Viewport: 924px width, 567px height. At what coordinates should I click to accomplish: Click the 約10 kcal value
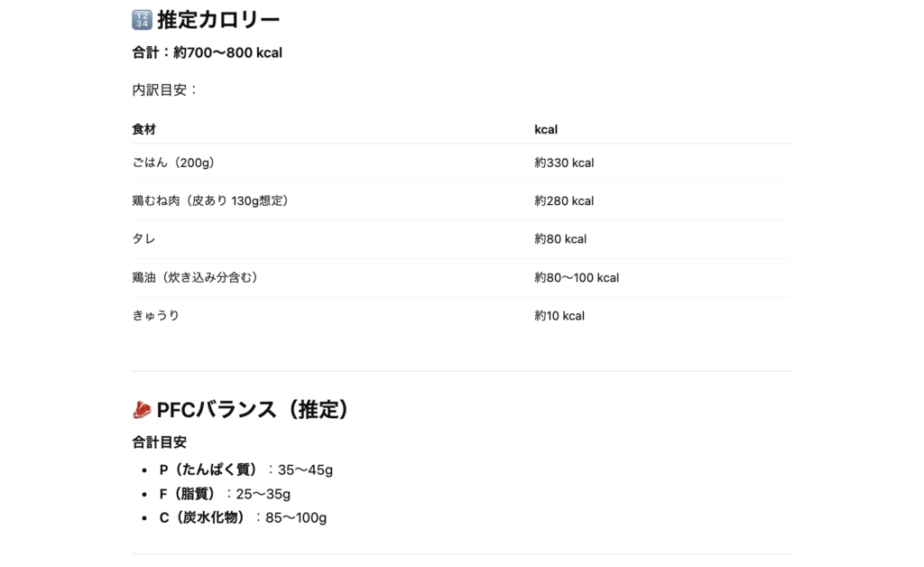[x=559, y=316]
